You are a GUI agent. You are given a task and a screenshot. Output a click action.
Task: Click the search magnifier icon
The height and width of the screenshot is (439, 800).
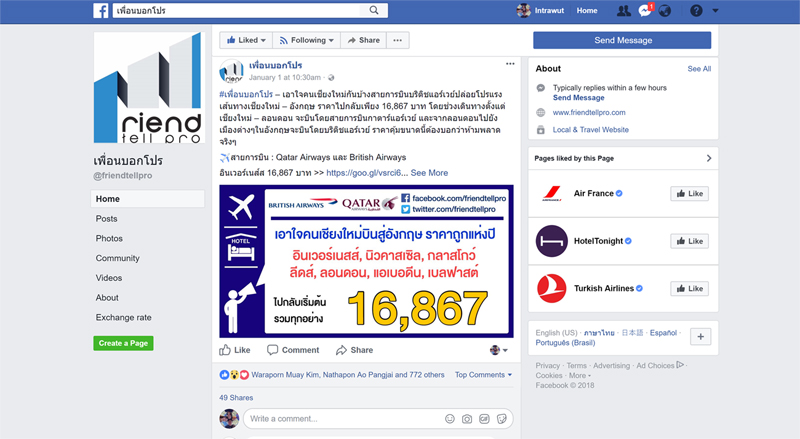pyautogui.click(x=374, y=11)
